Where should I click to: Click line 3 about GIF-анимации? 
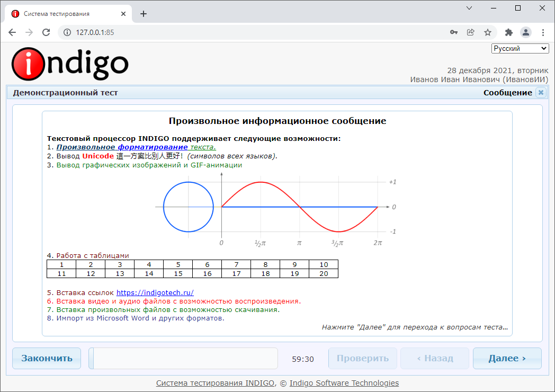[x=145, y=165]
